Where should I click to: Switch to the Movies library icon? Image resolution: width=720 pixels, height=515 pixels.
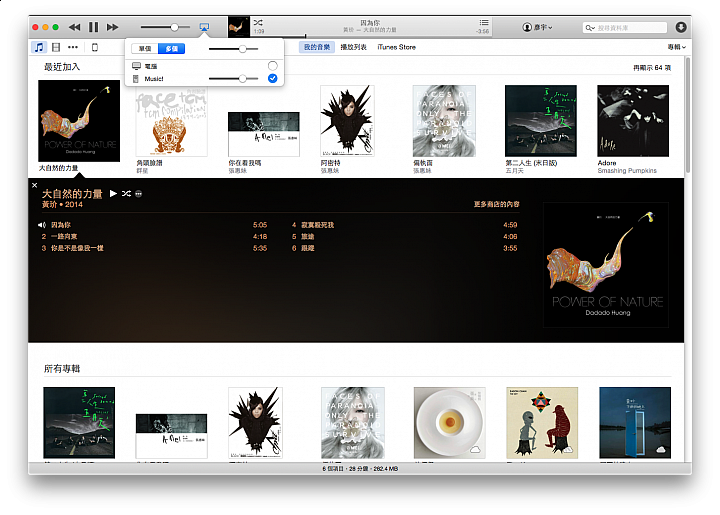(x=56, y=47)
